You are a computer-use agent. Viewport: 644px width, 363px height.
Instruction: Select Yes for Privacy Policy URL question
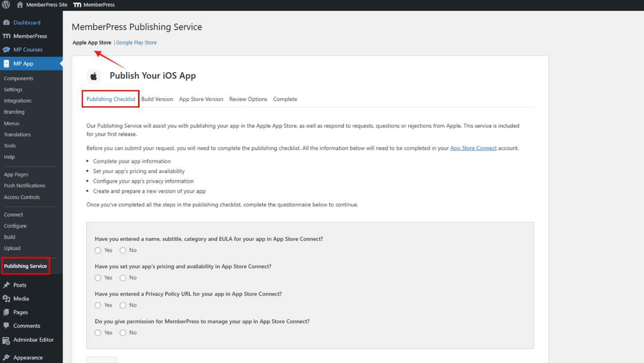pos(98,305)
